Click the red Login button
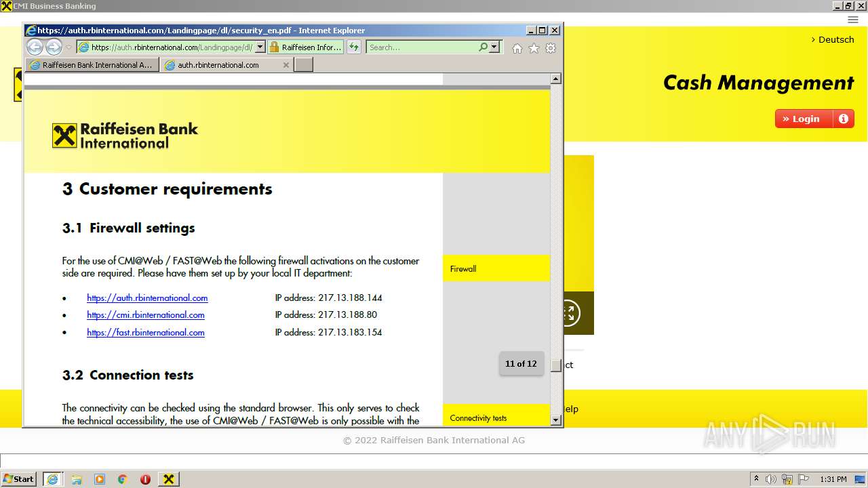Viewport: 868px width, 488px height. tap(804, 119)
